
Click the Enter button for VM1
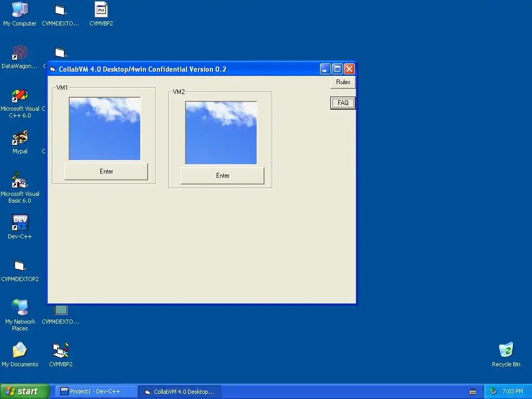(106, 171)
